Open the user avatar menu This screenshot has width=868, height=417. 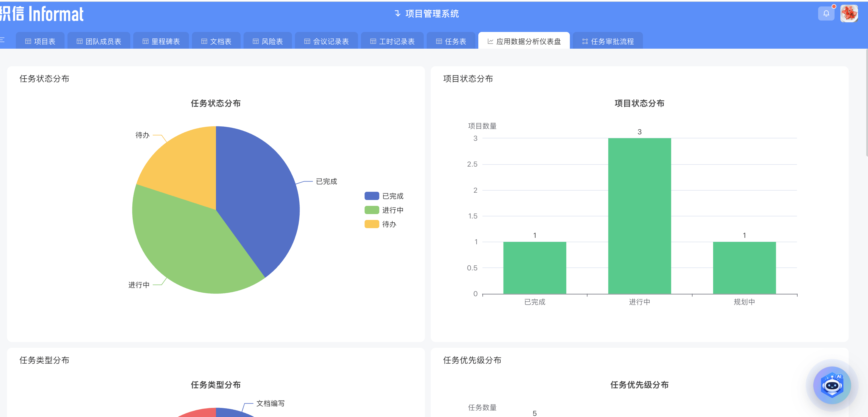tap(849, 13)
